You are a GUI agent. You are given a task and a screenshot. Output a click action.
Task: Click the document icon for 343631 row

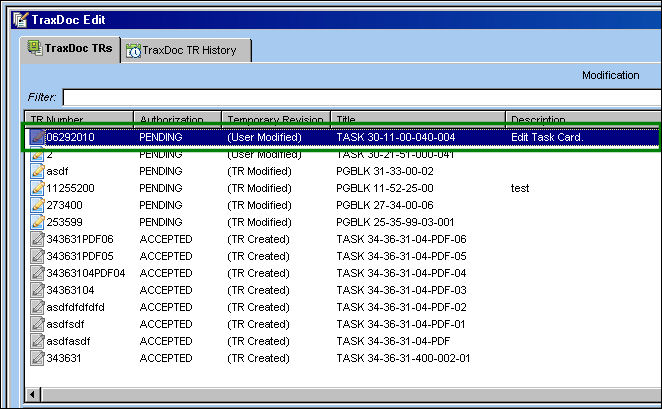pyautogui.click(x=37, y=358)
